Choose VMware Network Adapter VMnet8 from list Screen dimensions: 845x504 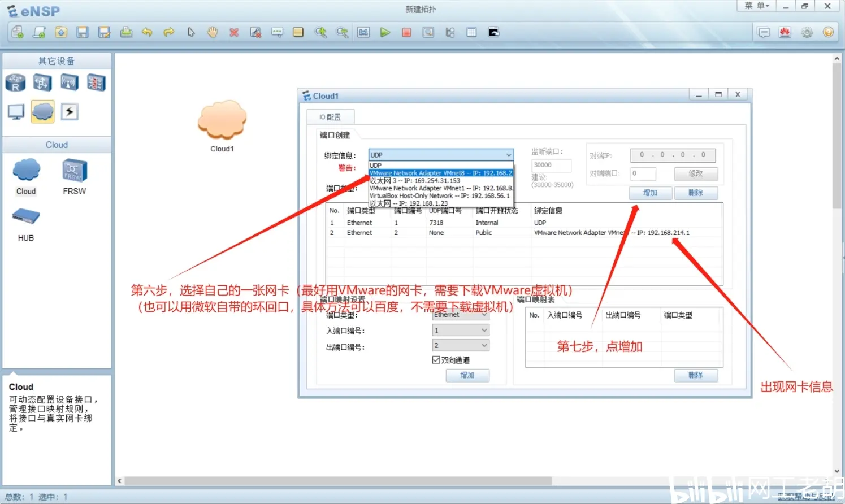pyautogui.click(x=441, y=173)
